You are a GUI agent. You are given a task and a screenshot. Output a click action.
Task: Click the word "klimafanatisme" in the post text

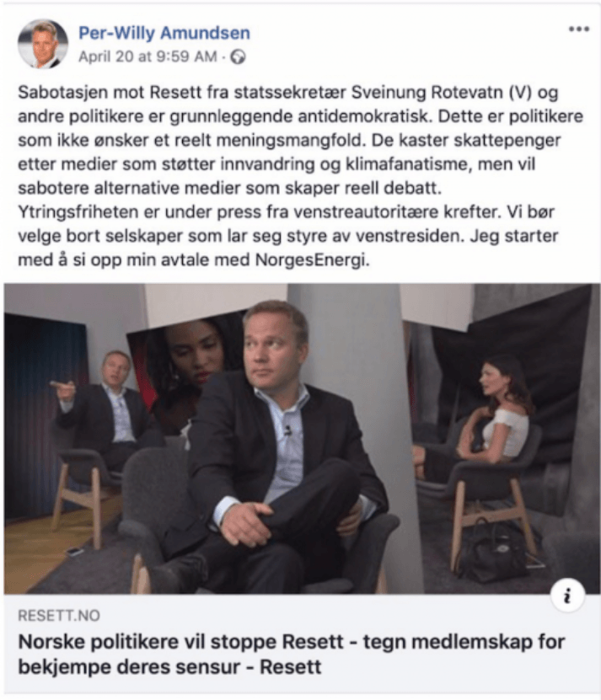click(405, 164)
